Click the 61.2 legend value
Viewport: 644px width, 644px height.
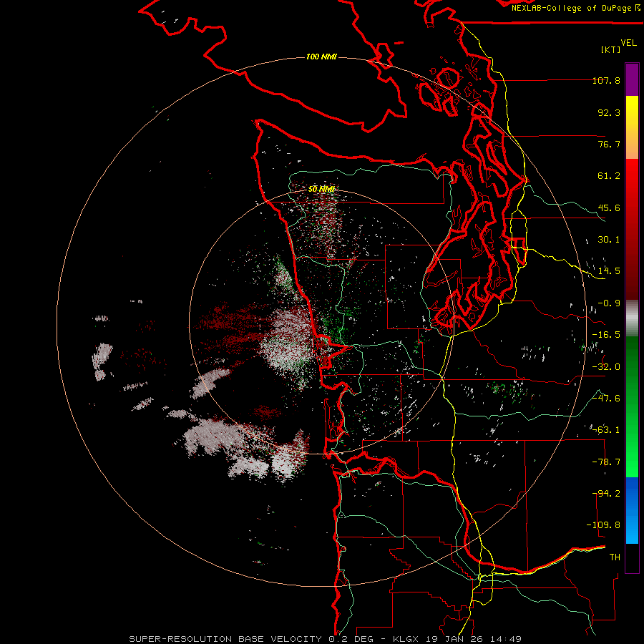point(609,176)
